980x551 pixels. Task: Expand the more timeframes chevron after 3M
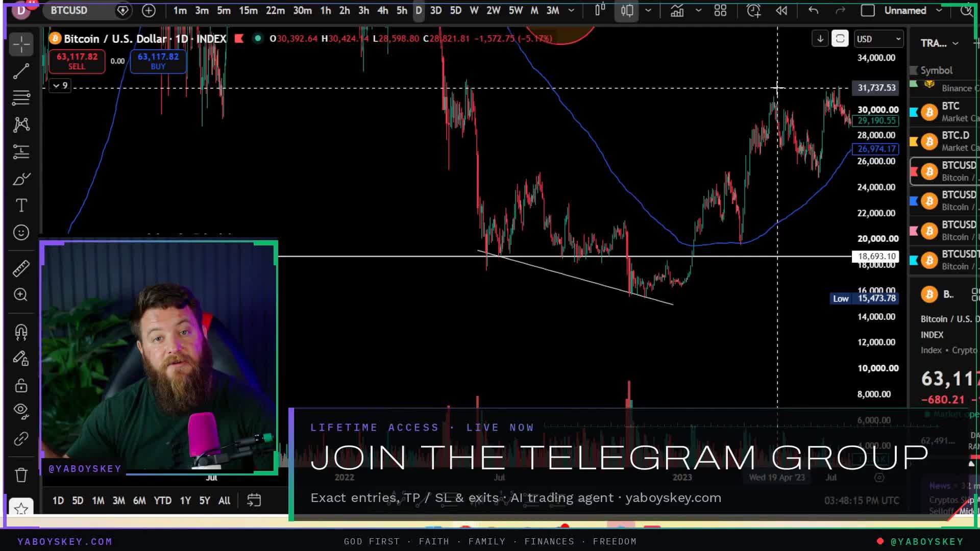click(571, 10)
